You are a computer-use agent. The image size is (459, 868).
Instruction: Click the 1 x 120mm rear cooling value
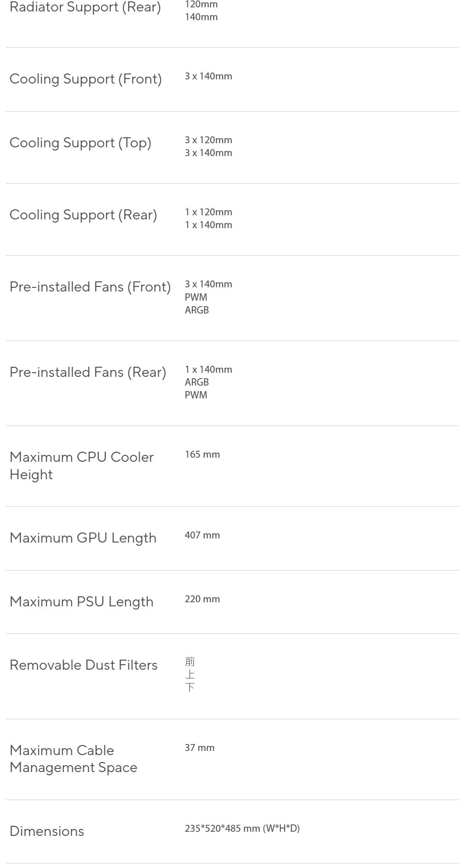click(208, 212)
